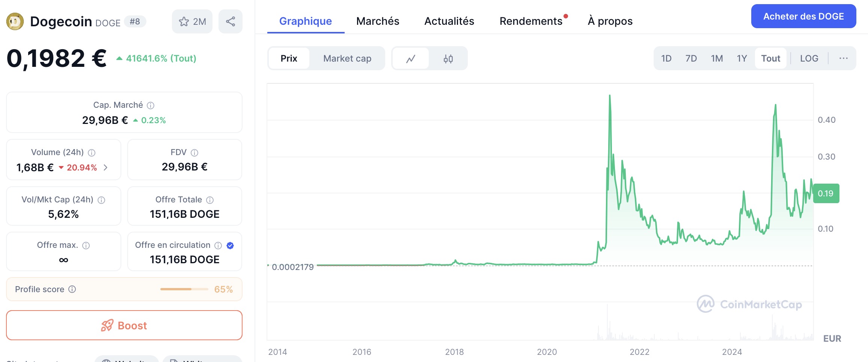Screen dimensions: 868x362
Task: Click the verified badge on Offre en circulation
Action: [230, 246]
